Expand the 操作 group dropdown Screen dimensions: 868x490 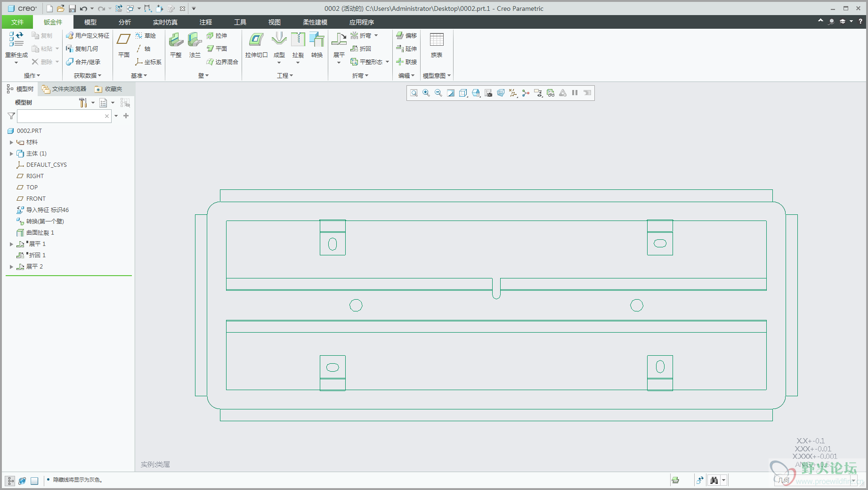32,75
